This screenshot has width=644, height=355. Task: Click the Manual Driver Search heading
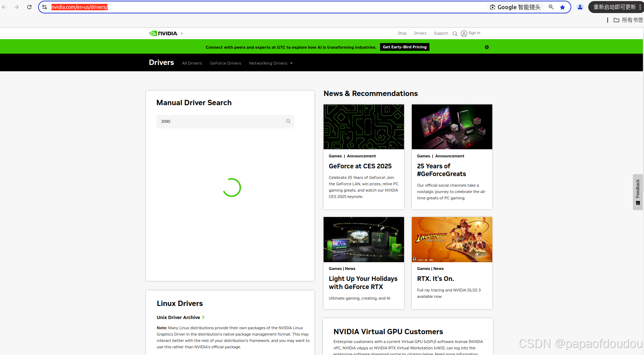click(x=194, y=103)
